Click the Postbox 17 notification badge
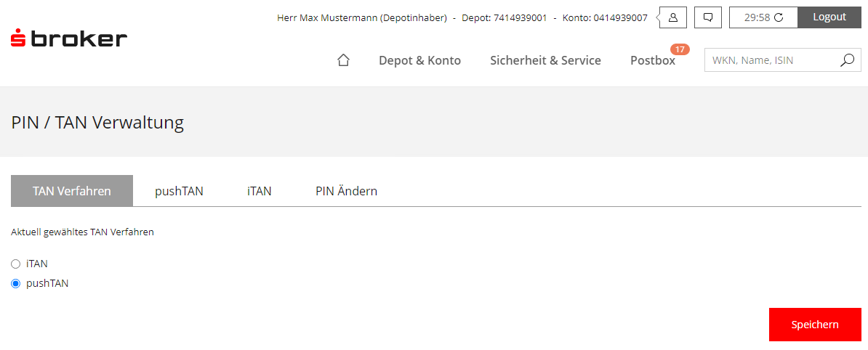The width and height of the screenshot is (868, 350). click(680, 49)
